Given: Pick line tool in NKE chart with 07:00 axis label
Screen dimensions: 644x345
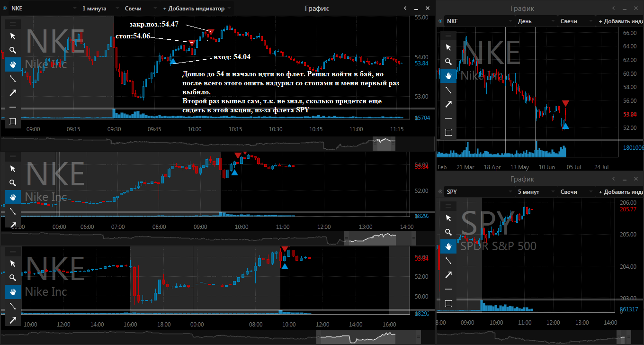Looking at the screenshot, I should [13, 211].
